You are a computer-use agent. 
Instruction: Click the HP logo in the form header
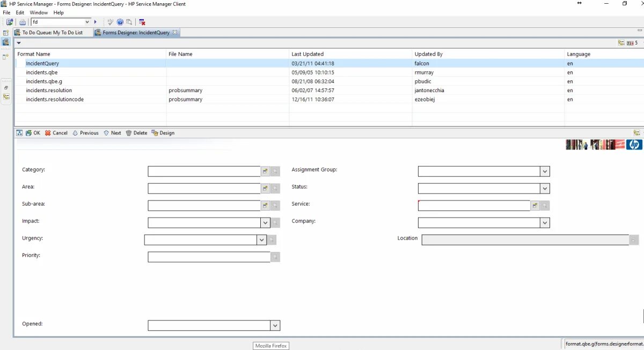[634, 145]
